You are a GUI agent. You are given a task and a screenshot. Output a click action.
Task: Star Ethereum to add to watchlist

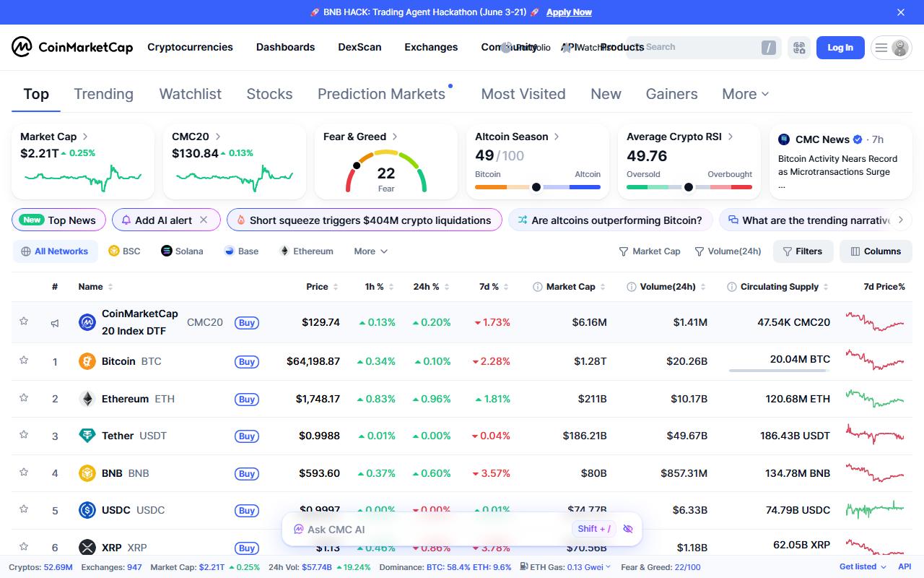click(x=24, y=397)
